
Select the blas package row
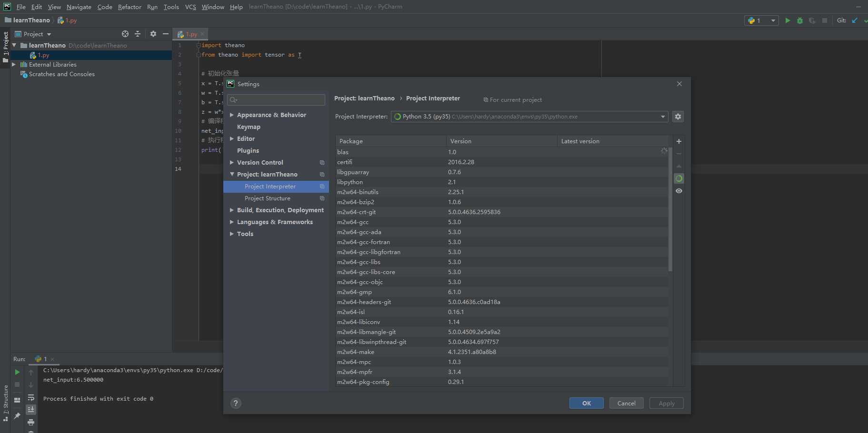pyautogui.click(x=502, y=152)
